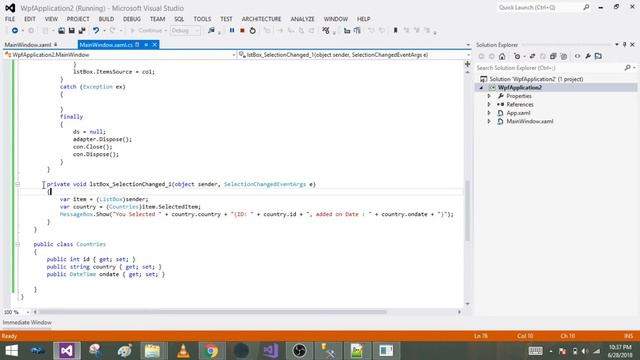The height and width of the screenshot is (360, 640).
Task: Click the Visual Studio icon in the taskbar
Action: pyautogui.click(x=67, y=351)
